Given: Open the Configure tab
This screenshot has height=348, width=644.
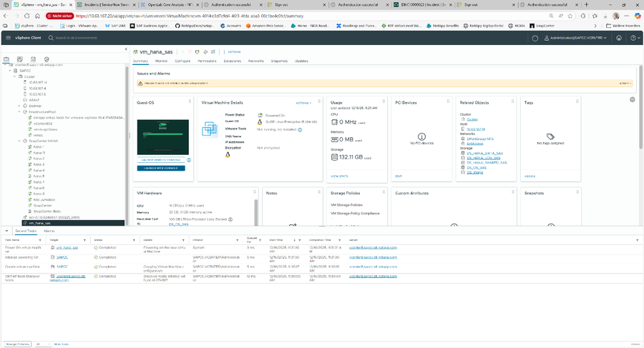Looking at the screenshot, I should pos(182,61).
